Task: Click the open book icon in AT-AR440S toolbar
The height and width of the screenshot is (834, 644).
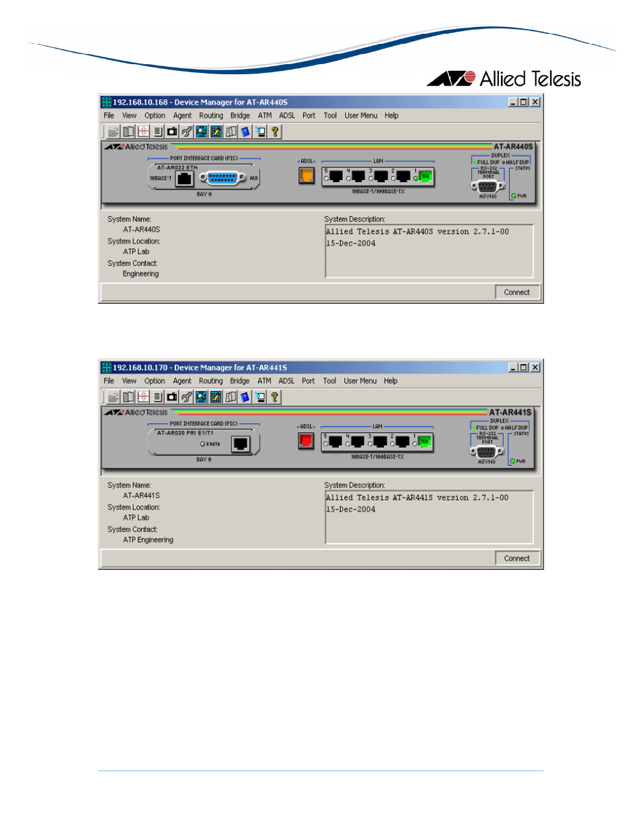Action: [x=128, y=132]
